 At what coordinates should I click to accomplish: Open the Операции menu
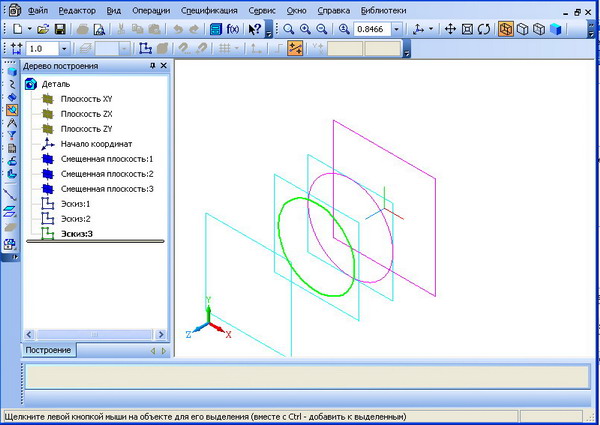coord(151,11)
